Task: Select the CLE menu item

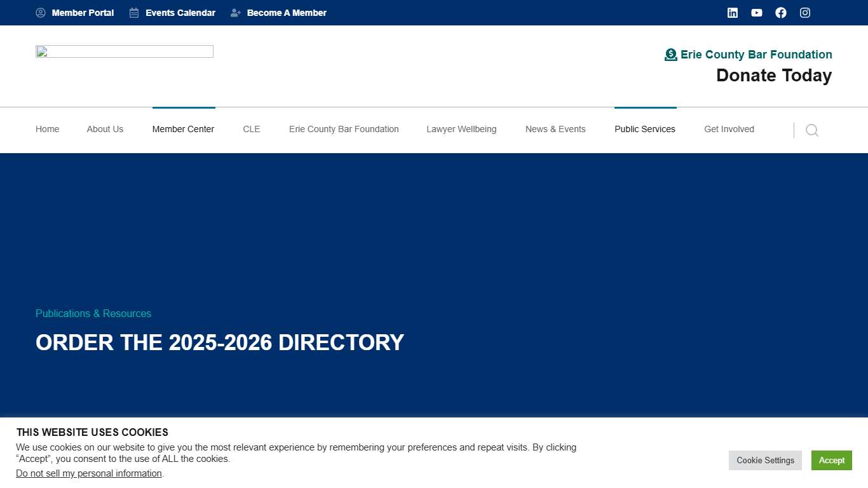Action: (251, 129)
